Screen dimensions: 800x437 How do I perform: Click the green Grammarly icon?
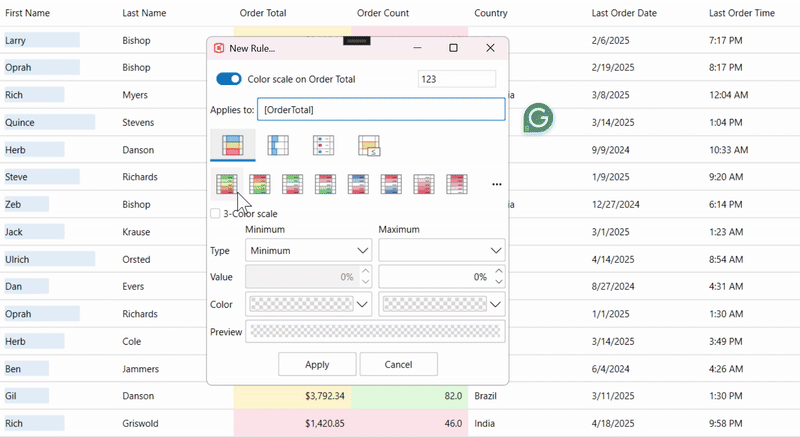[538, 118]
